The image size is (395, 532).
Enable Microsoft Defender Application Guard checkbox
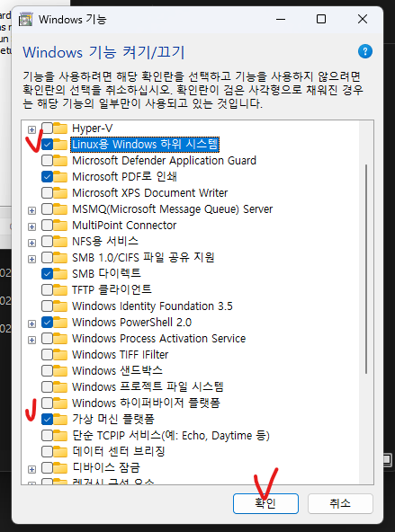point(47,161)
